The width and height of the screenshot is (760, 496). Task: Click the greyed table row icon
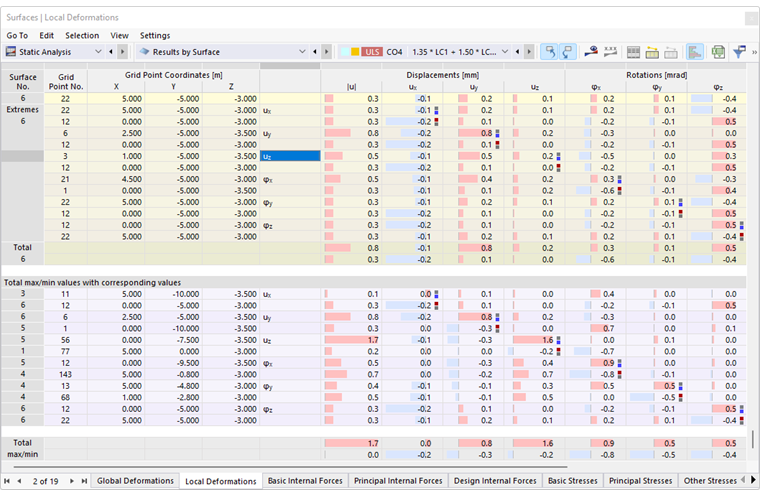coord(671,52)
